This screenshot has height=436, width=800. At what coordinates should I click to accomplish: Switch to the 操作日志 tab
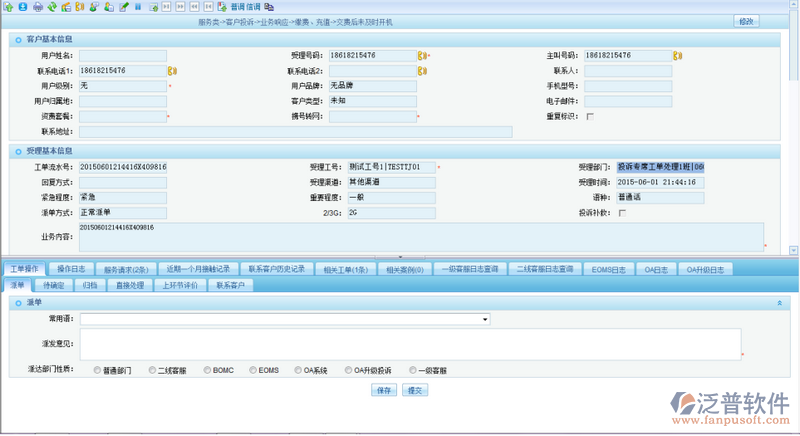point(71,269)
